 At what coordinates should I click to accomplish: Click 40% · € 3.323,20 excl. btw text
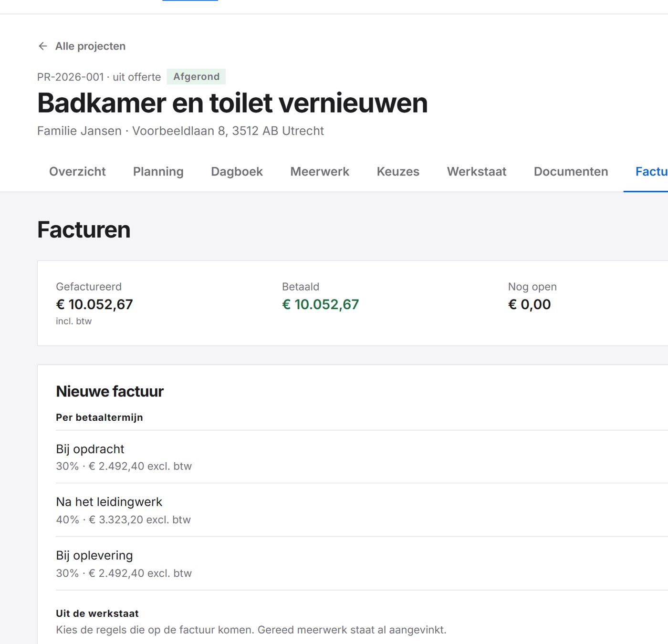(x=123, y=519)
